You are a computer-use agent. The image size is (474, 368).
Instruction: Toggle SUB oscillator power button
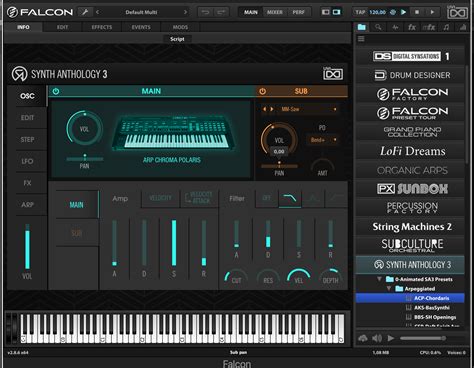tap(263, 91)
